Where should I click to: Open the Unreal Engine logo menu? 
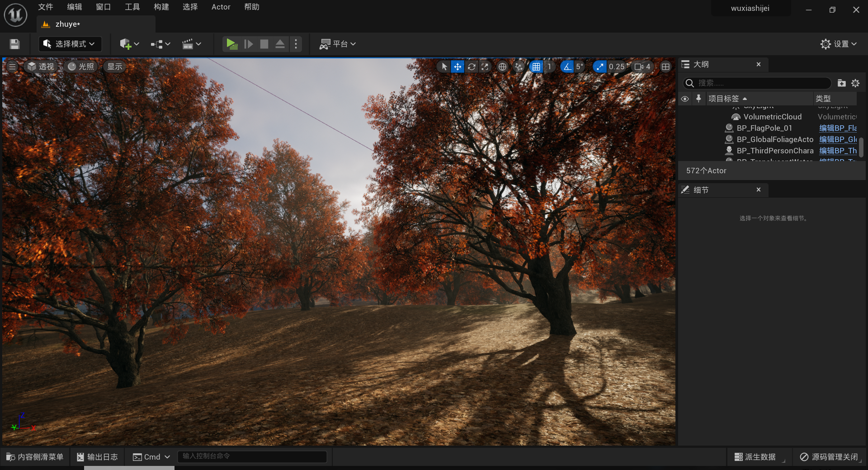(15, 14)
